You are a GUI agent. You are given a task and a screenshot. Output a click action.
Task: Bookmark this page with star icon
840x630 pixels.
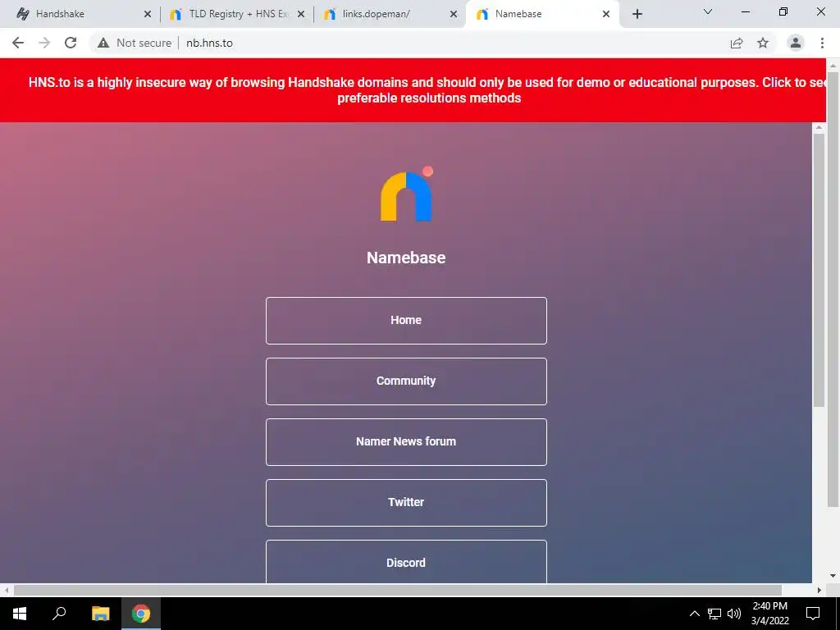[763, 43]
